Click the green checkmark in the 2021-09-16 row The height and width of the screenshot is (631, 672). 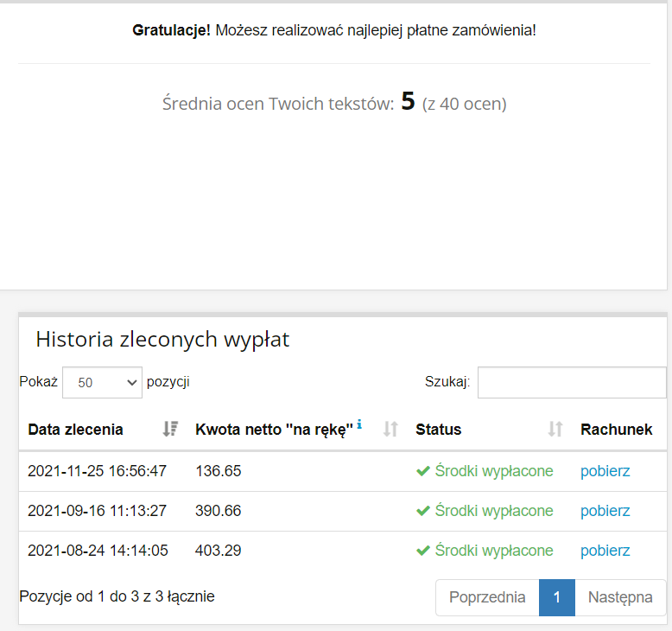pyautogui.click(x=422, y=511)
